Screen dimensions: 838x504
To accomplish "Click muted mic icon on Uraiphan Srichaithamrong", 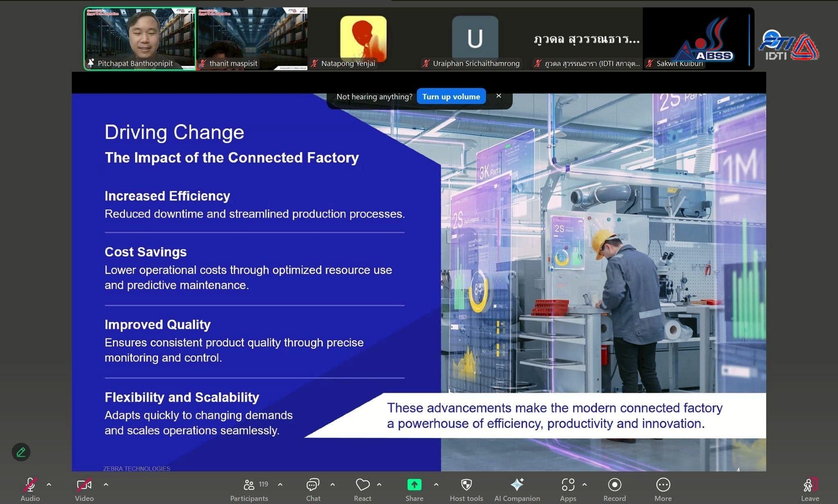I will click(426, 63).
